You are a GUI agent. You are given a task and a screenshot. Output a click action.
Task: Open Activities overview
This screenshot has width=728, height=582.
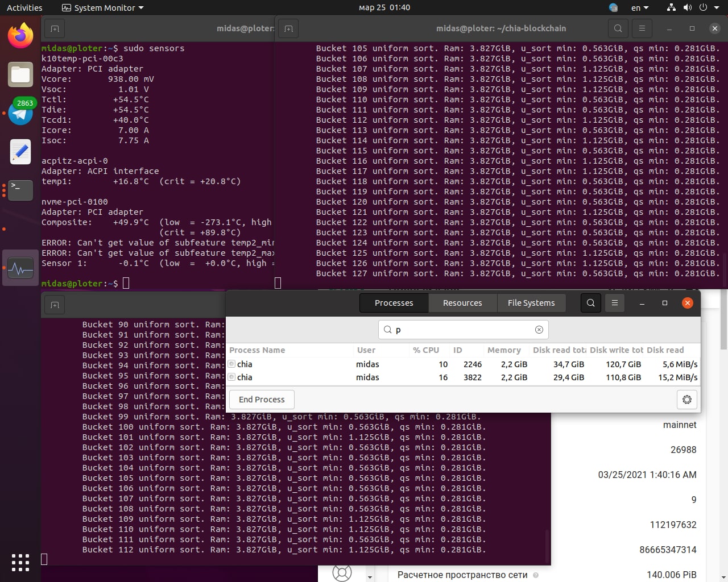(24, 8)
